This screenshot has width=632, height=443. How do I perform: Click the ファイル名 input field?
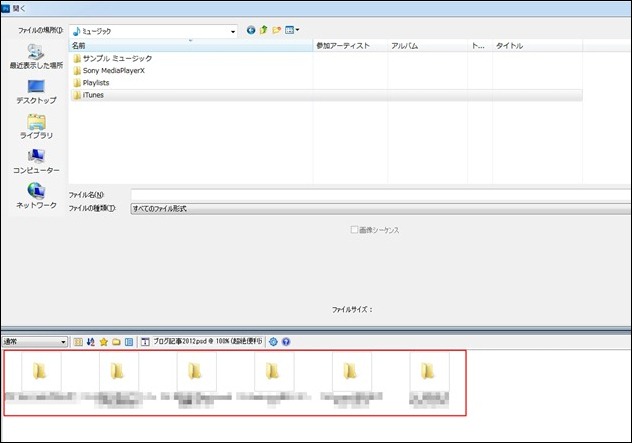(380, 194)
